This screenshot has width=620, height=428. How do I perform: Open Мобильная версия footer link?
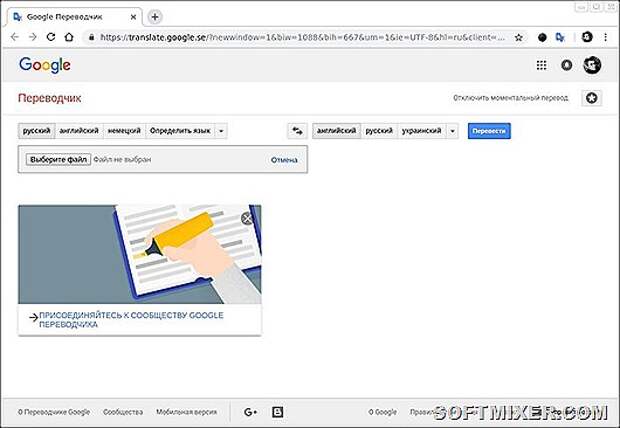pyautogui.click(x=187, y=412)
